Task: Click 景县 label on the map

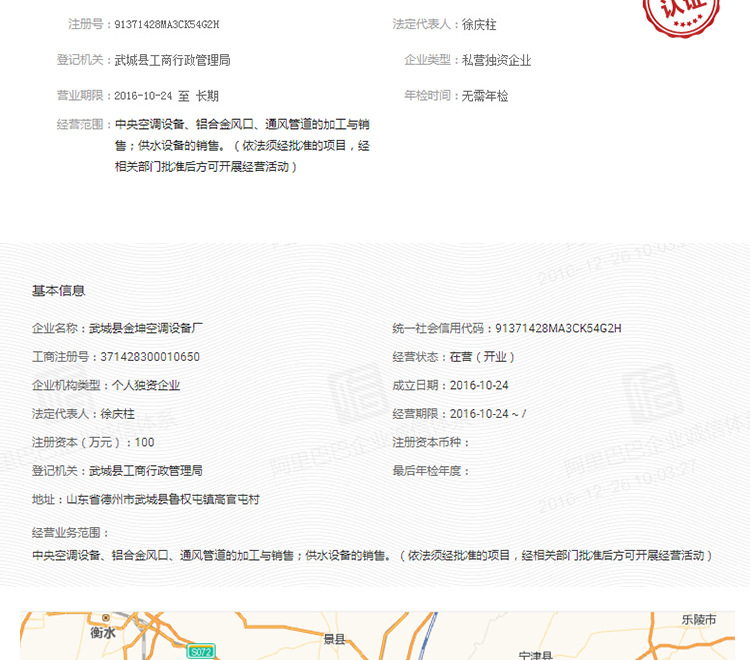Action: click(334, 639)
